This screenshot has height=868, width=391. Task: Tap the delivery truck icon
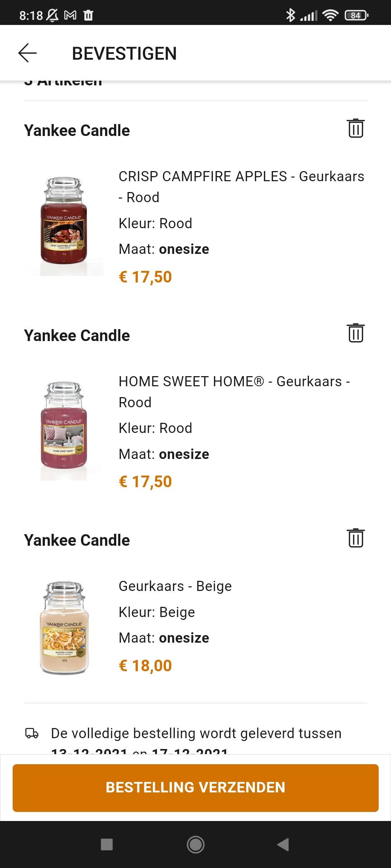point(32,733)
